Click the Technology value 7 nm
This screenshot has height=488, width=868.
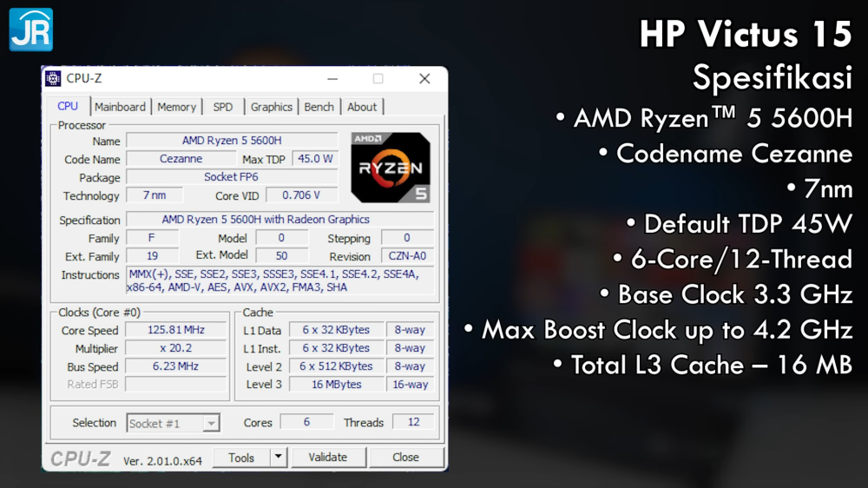pos(155,195)
